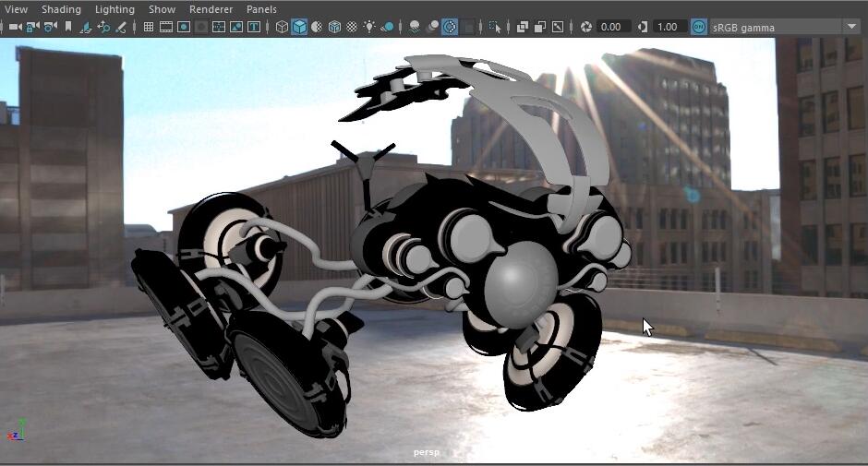Open the sRGB gamma view transform dropdown

point(783,27)
